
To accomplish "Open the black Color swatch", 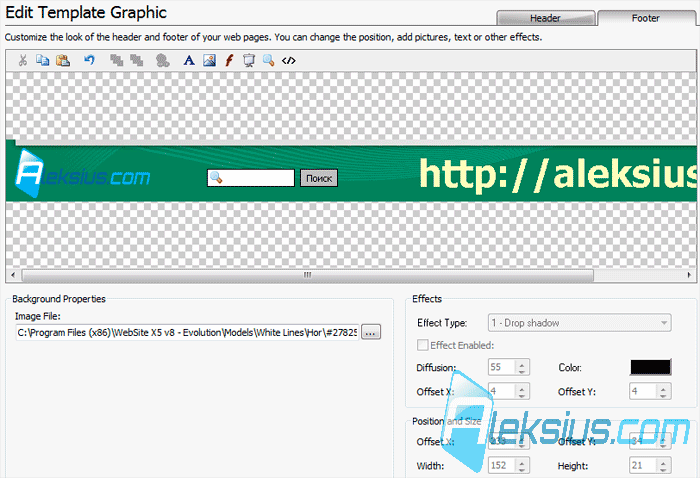I will (650, 367).
